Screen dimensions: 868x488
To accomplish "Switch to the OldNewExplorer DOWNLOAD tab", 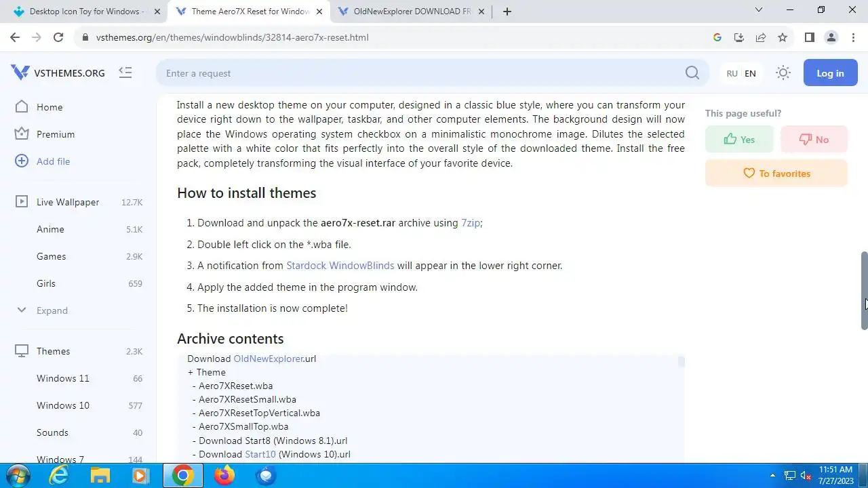I will (x=410, y=12).
